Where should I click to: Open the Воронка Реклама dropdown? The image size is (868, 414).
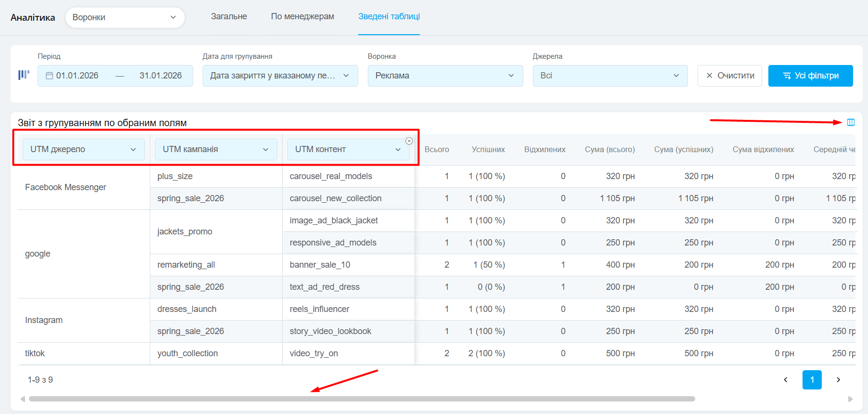[445, 76]
